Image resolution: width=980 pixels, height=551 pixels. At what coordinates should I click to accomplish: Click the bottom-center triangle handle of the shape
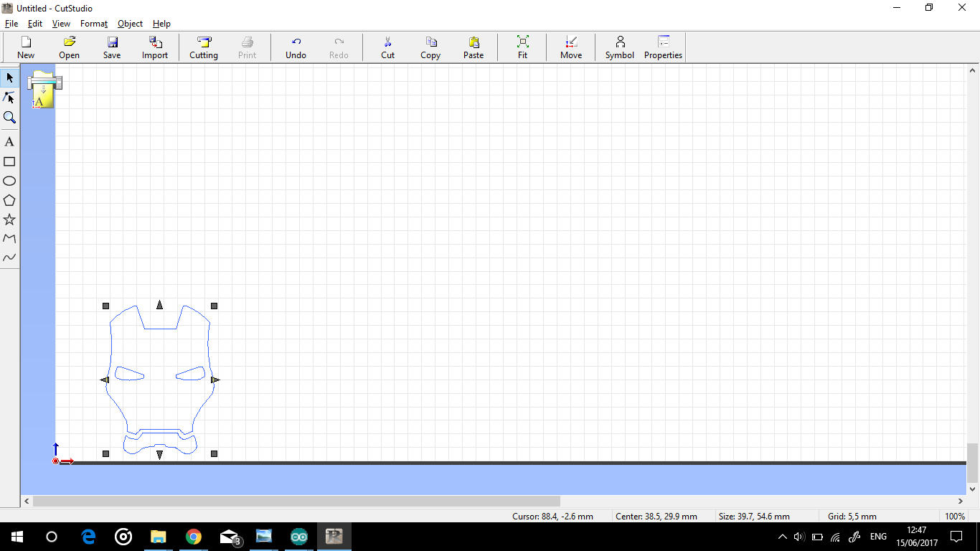159,454
